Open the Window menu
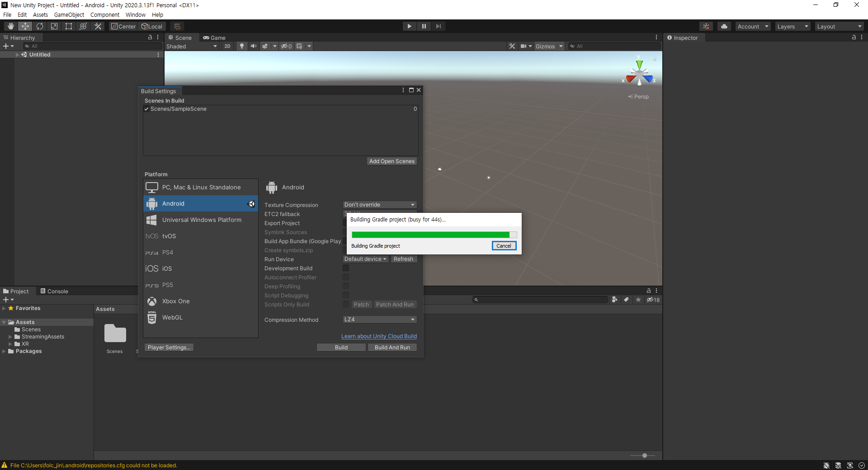The width and height of the screenshot is (868, 470). pos(136,14)
